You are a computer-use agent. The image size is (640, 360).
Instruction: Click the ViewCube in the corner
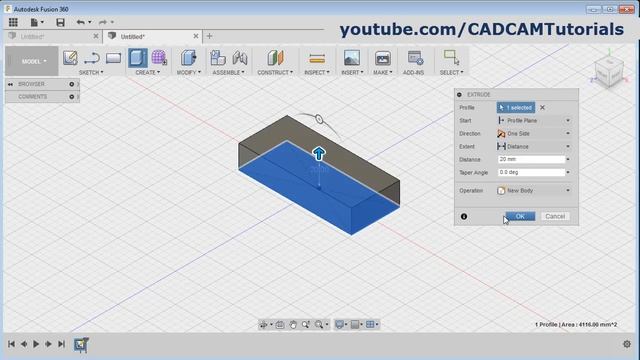[609, 71]
